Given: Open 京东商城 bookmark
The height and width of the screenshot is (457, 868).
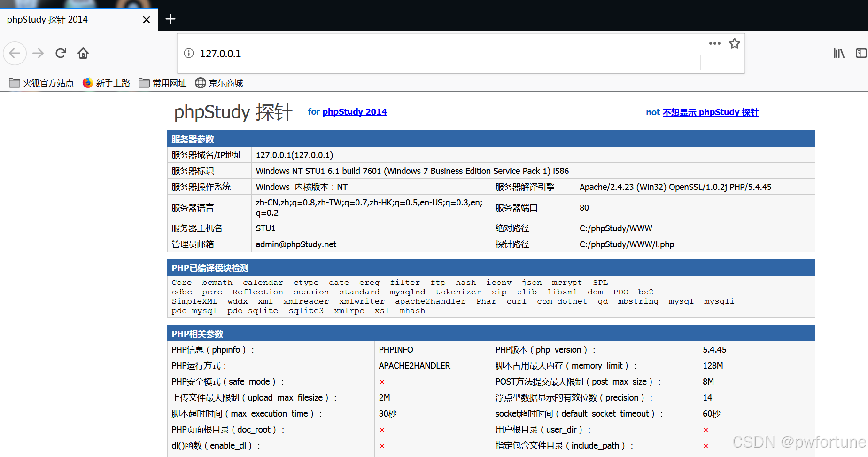Looking at the screenshot, I should point(219,83).
